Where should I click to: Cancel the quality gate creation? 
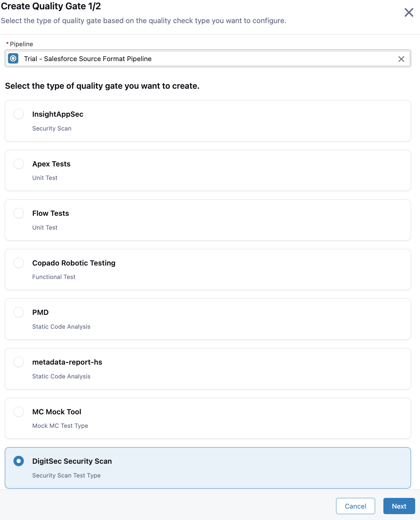tap(355, 506)
